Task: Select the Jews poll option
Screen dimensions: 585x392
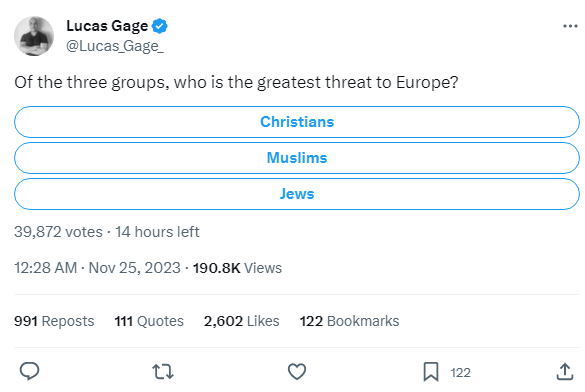Action: 297,194
